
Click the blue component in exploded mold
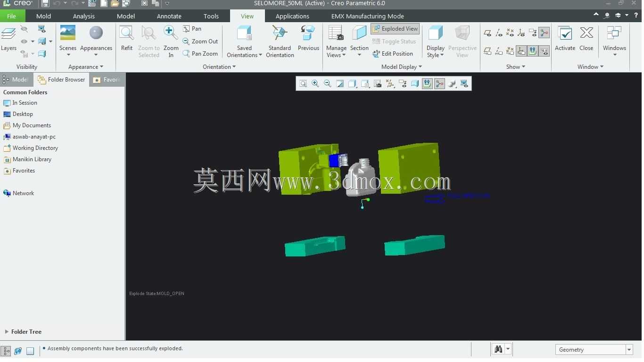click(x=334, y=161)
